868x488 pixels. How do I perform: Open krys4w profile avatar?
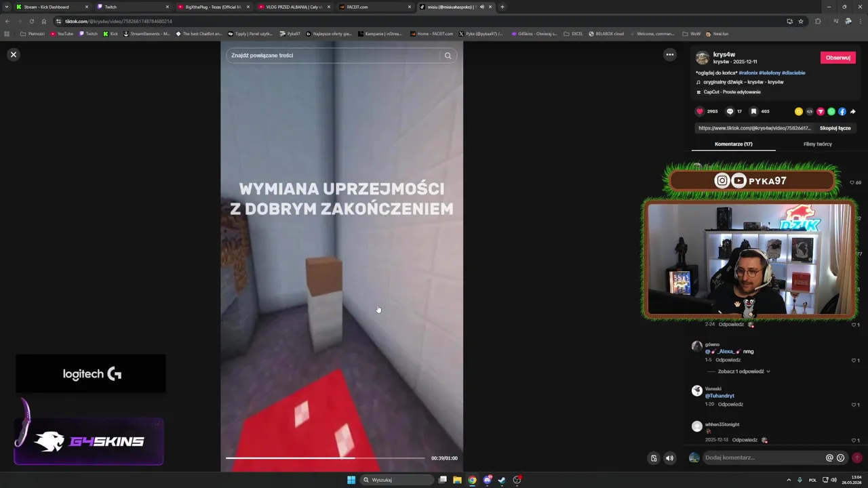click(703, 58)
